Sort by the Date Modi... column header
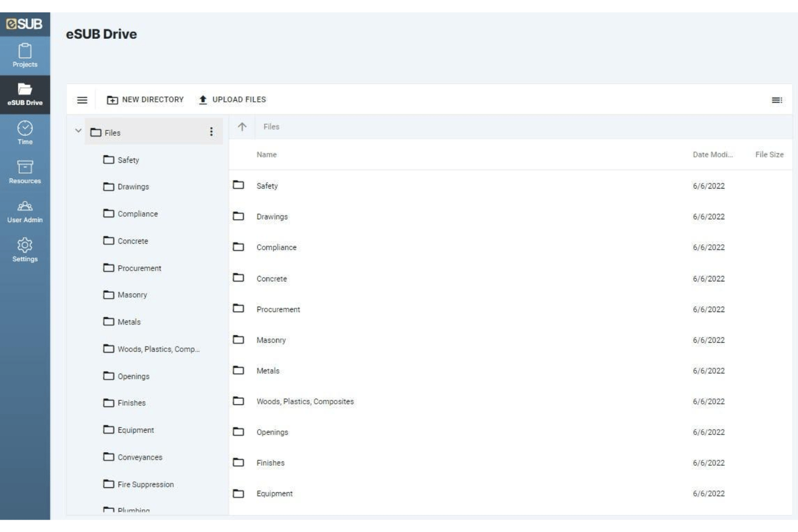798x532 pixels. tap(713, 155)
